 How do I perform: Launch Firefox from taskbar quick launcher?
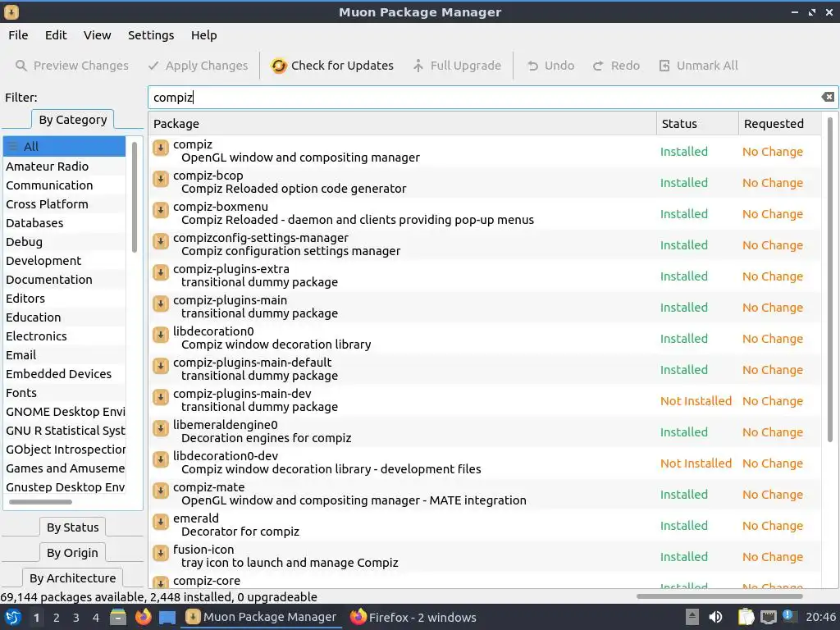tap(143, 617)
